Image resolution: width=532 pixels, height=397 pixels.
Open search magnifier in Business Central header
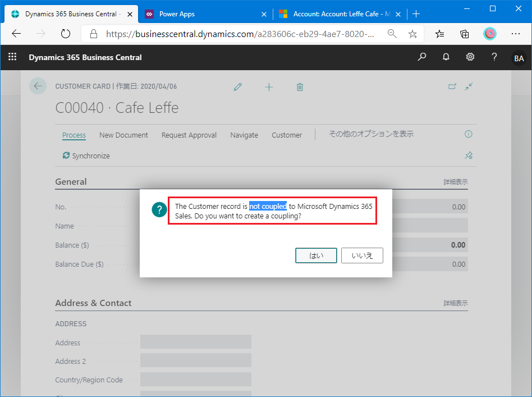[422, 57]
